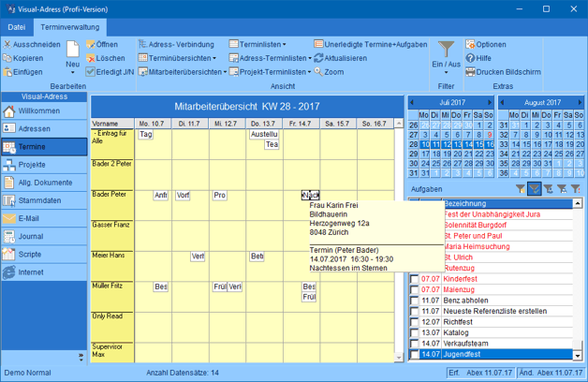This screenshot has height=382, width=588.
Task: Click the Zoom magnifier icon
Action: (x=318, y=71)
